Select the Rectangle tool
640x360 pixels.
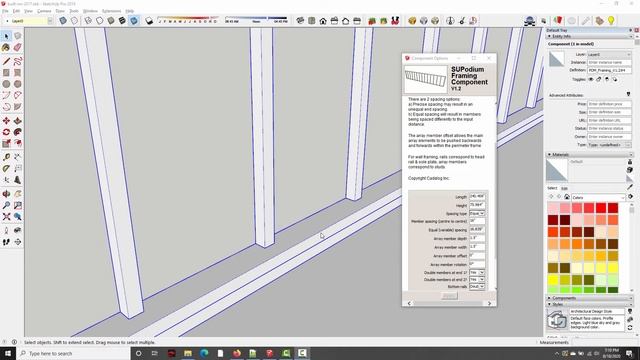(6, 73)
